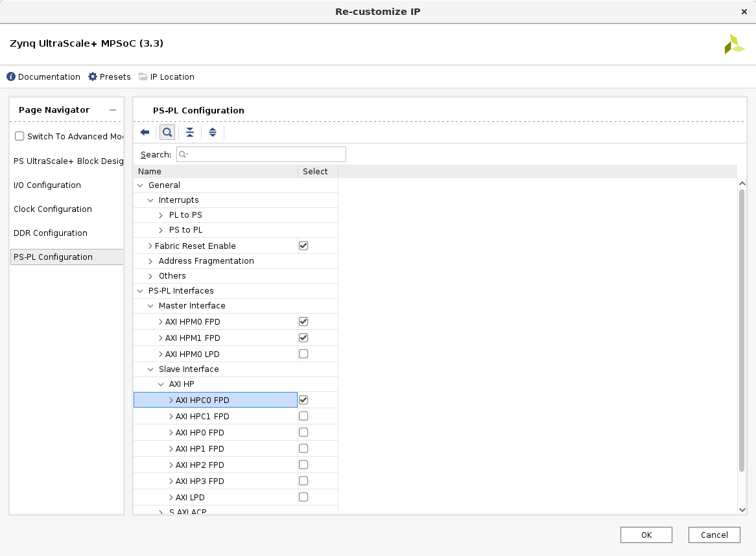This screenshot has height=556, width=756.
Task: Open Presets via the gear icon
Action: point(93,76)
